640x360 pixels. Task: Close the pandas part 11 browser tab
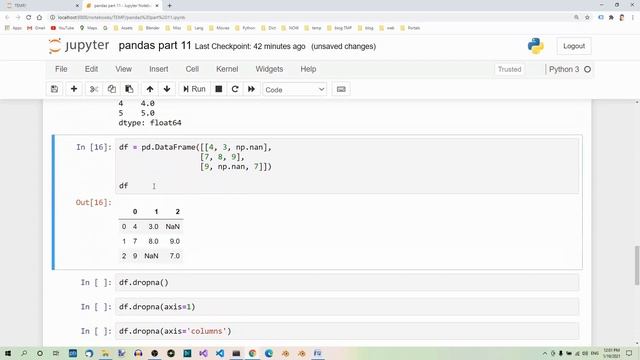157,6
